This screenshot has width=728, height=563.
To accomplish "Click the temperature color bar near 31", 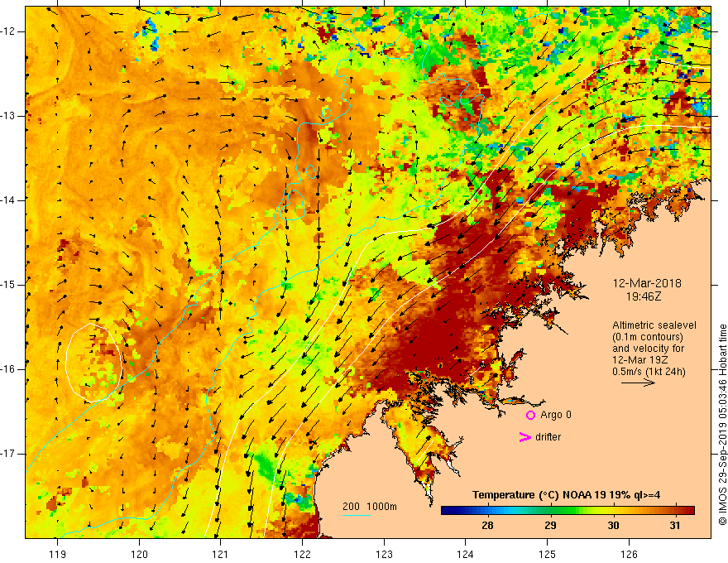I will point(676,511).
